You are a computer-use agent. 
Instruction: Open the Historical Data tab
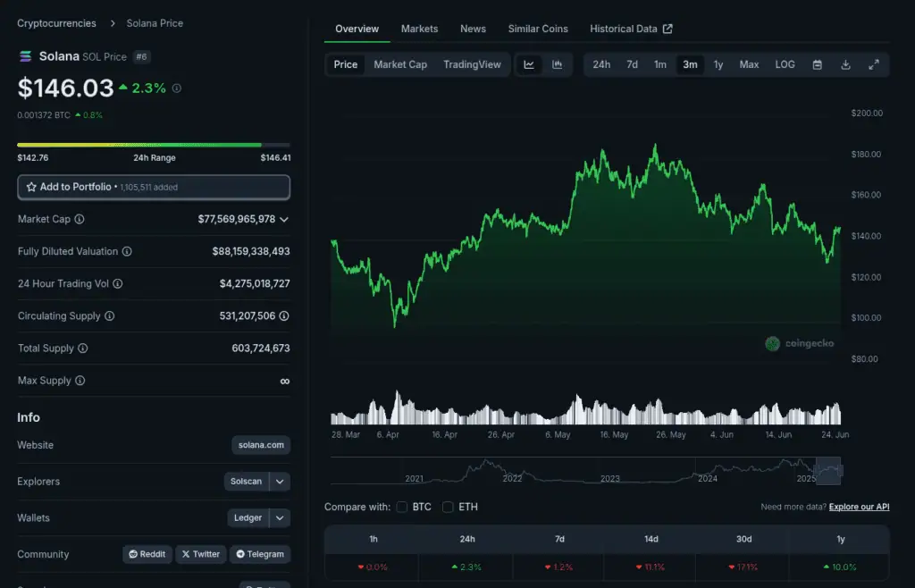[631, 29]
